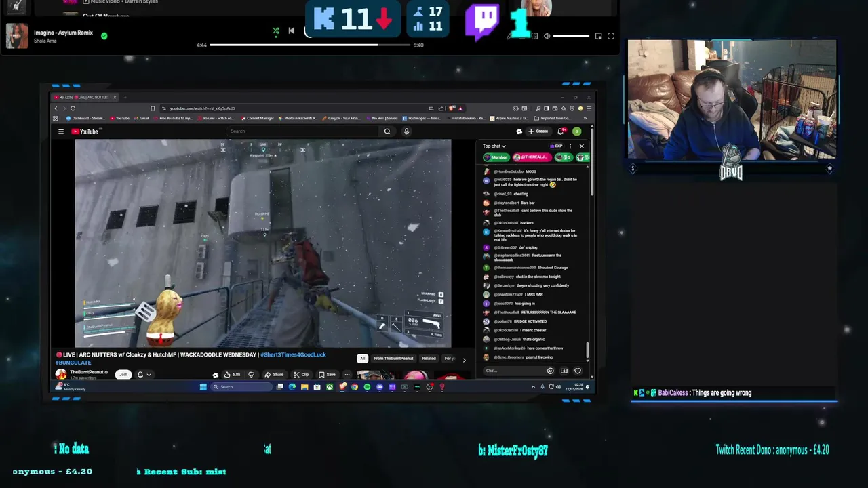Open TheBurntPeanut channel name
The width and height of the screenshot is (868, 488).
tap(87, 372)
